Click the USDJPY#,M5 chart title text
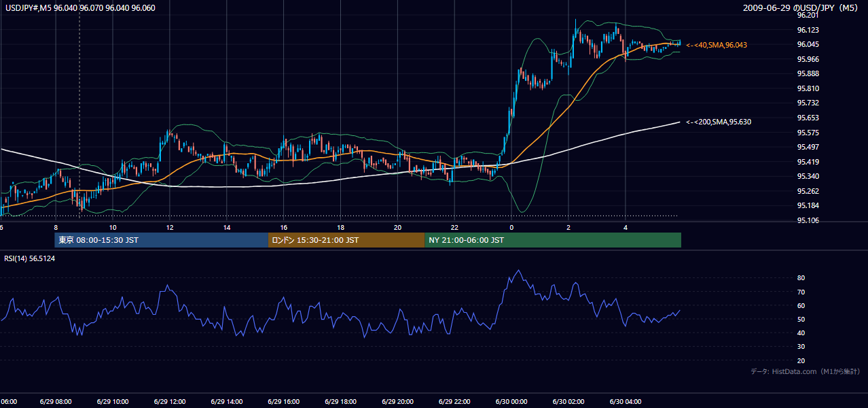This screenshot has width=868, height=408. 79,7
